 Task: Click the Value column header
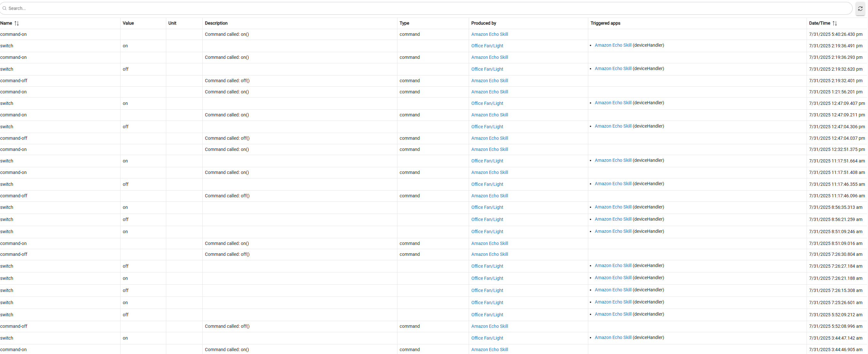(x=129, y=23)
